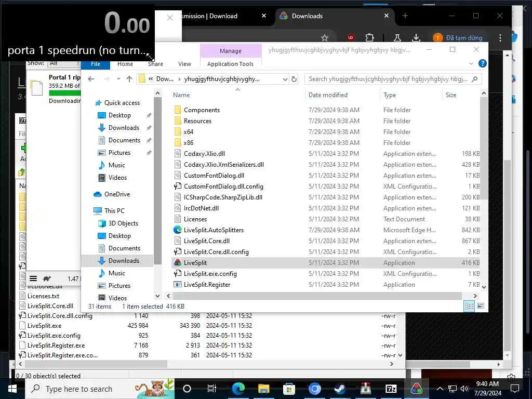Open Chrome three-dot menu

click(500, 37)
